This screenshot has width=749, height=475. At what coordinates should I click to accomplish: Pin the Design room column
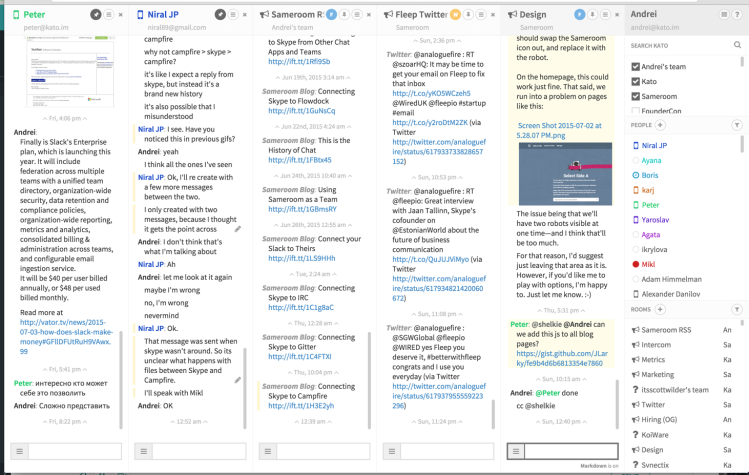click(592, 15)
